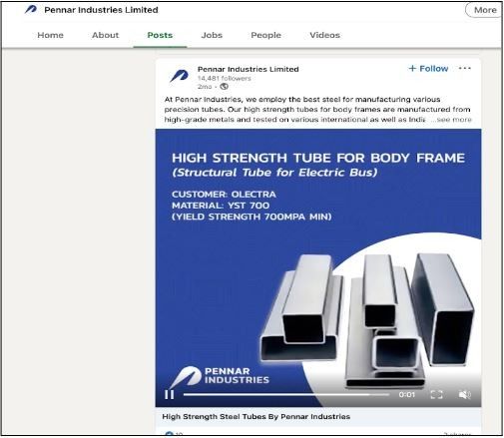The image size is (504, 438).
Task: Go to the Home tab
Action: pyautogui.click(x=50, y=35)
